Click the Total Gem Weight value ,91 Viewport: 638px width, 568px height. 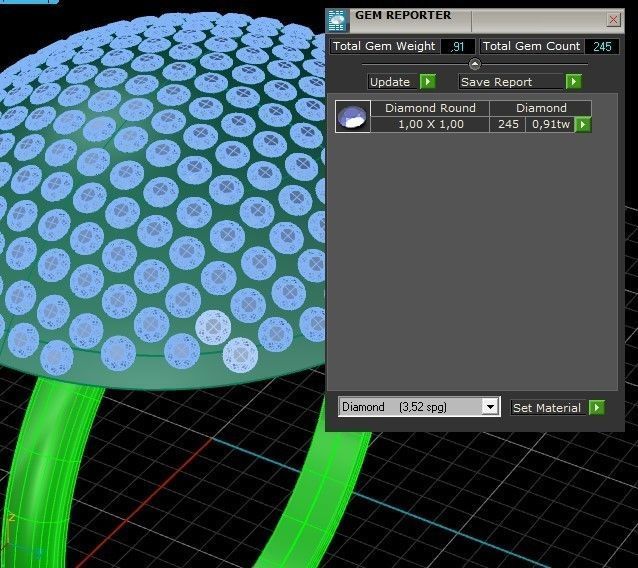(x=458, y=46)
